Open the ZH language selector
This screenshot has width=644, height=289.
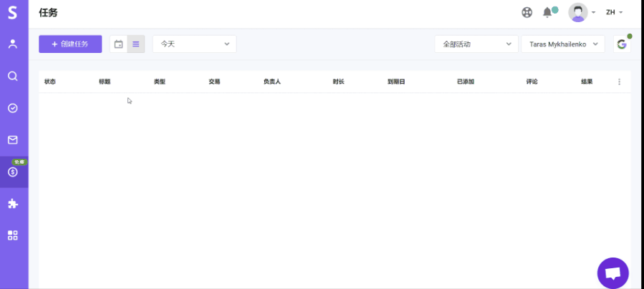tap(615, 12)
